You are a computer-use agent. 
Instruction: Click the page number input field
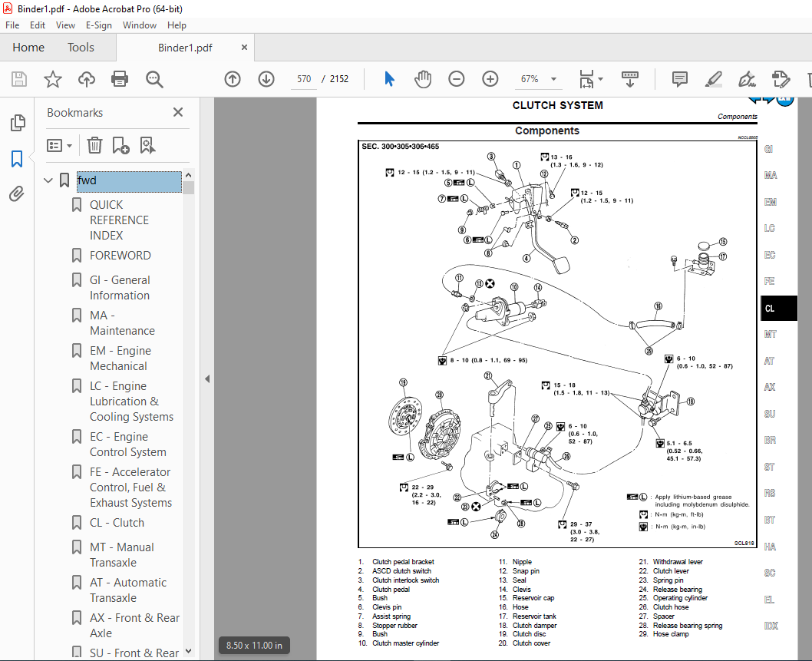click(304, 79)
